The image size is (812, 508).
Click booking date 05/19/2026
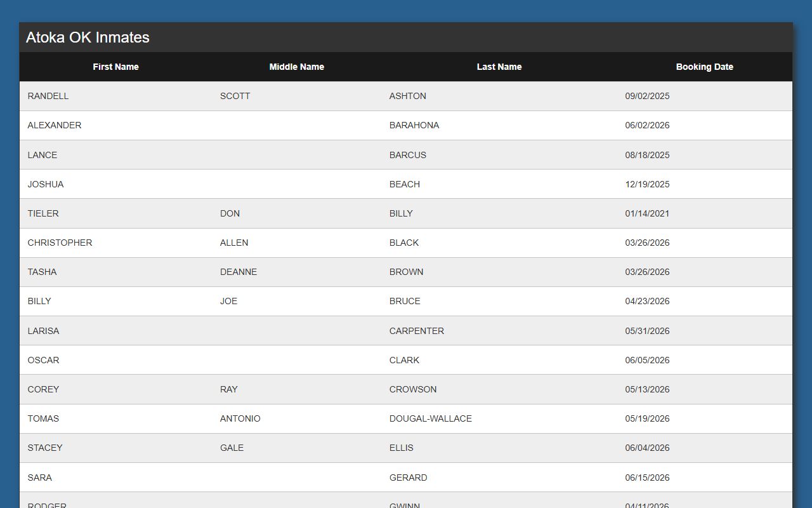pyautogui.click(x=647, y=418)
